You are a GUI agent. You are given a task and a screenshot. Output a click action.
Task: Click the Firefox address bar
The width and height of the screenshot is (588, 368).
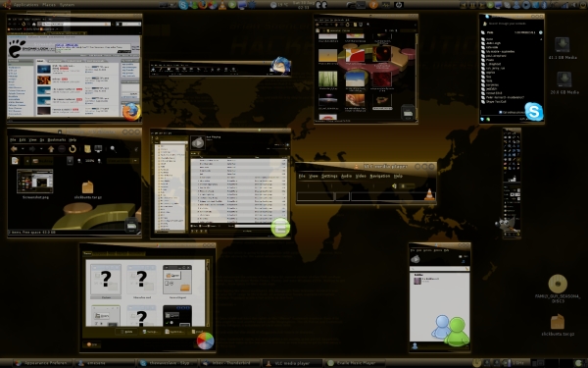pyautogui.click(x=75, y=24)
